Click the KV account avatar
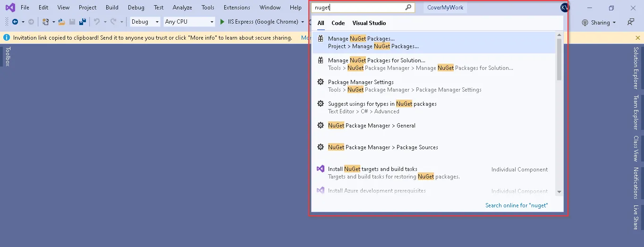Viewport: 644px width, 247px height. [x=565, y=8]
